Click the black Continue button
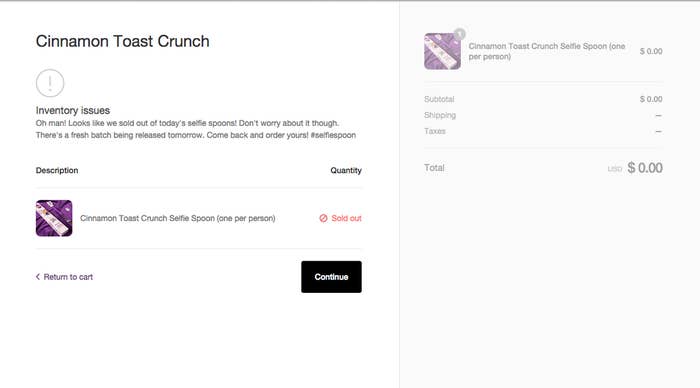 [x=331, y=277]
